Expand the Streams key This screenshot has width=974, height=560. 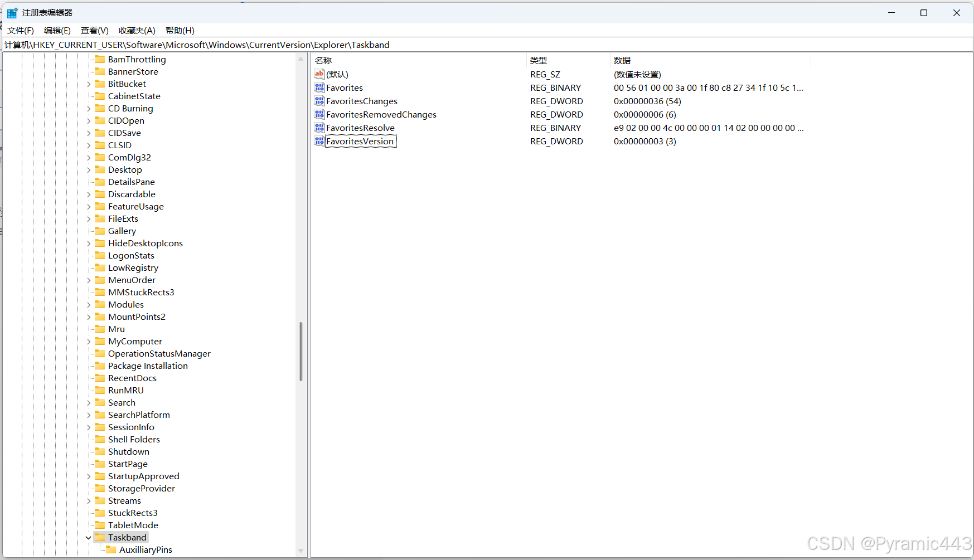pos(89,501)
